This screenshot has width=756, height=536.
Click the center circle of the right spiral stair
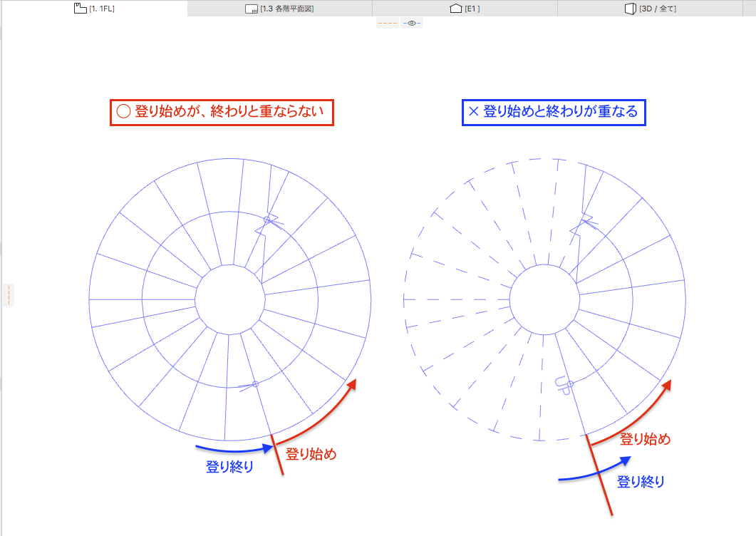pyautogui.click(x=544, y=299)
